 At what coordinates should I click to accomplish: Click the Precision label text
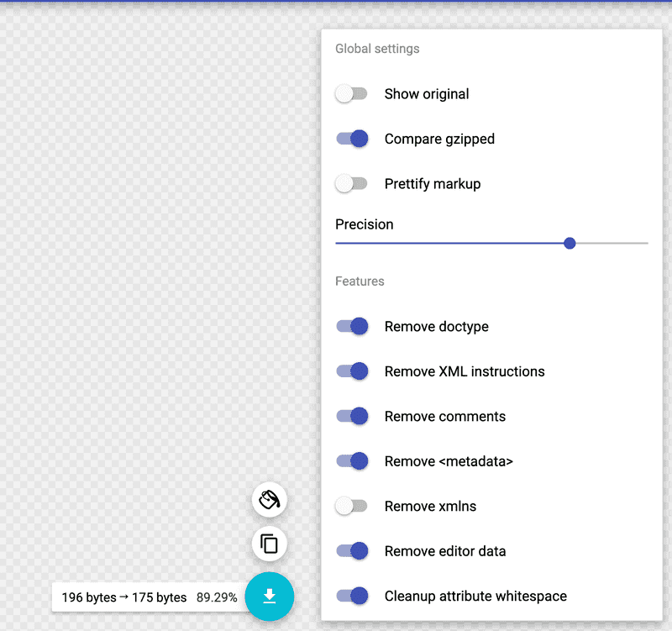point(365,224)
